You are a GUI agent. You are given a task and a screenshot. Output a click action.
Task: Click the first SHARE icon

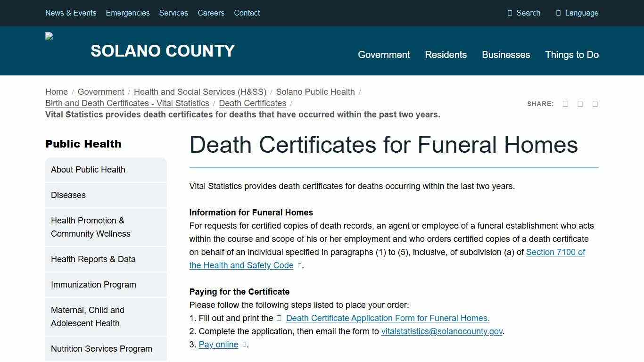565,103
